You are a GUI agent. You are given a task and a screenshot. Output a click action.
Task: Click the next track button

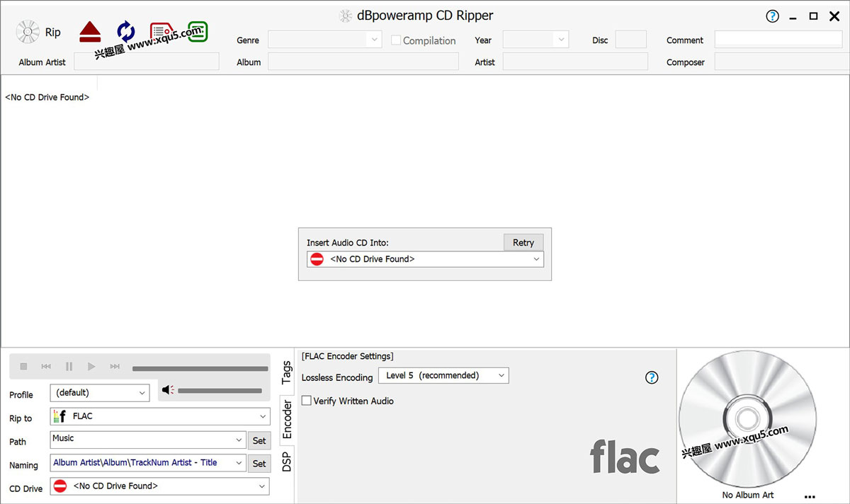(x=115, y=366)
